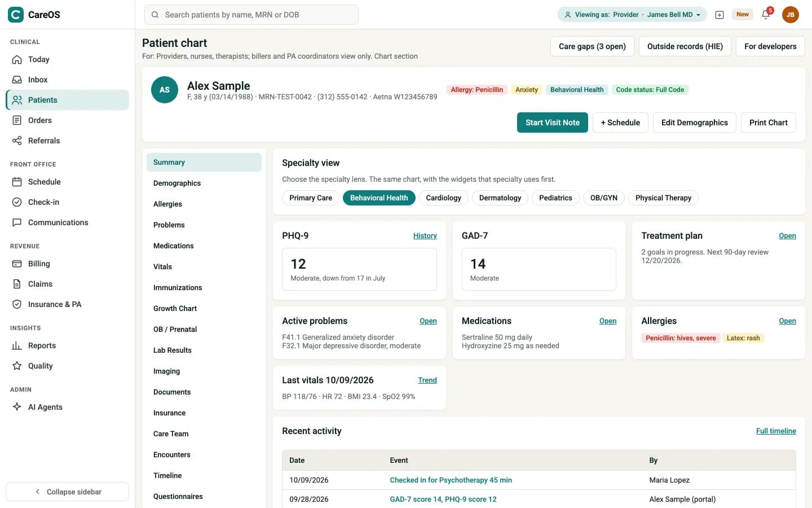Select the OB/GYN specialty lens
812x508 pixels.
coord(604,198)
